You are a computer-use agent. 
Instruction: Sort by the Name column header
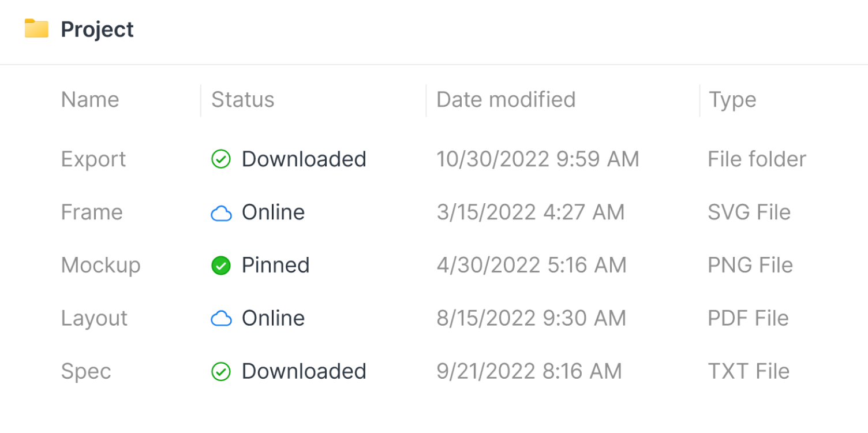tap(90, 100)
